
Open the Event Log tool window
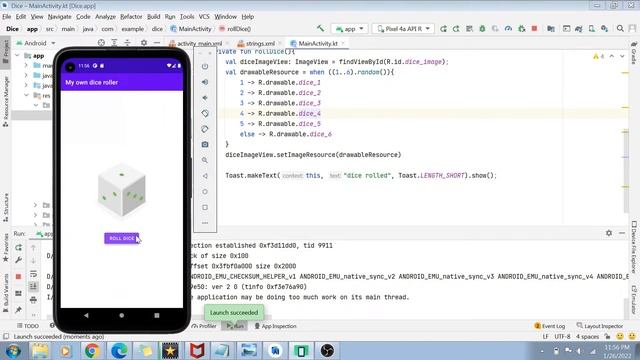pyautogui.click(x=549, y=326)
